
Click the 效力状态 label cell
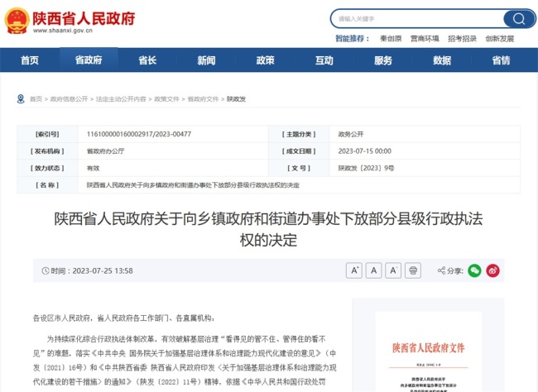[47, 169]
